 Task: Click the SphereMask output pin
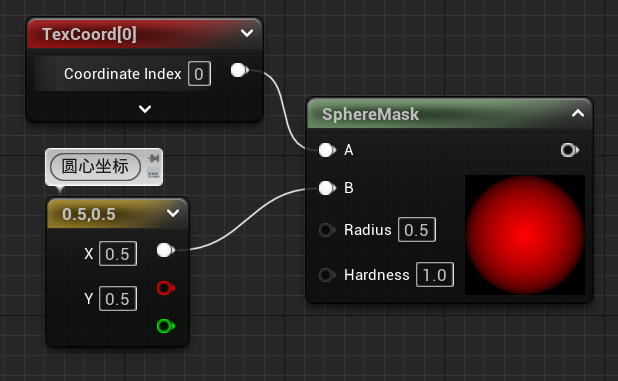[x=570, y=150]
